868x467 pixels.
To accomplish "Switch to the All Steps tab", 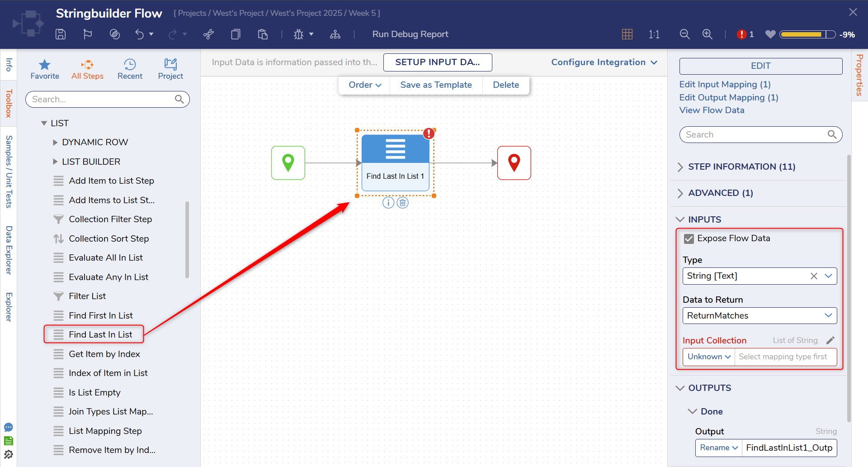I will (x=87, y=69).
